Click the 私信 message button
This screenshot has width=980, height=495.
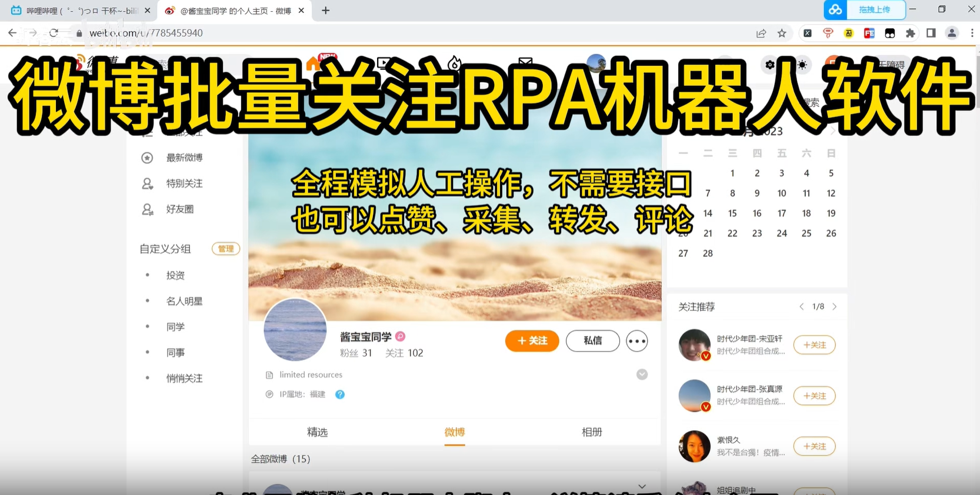click(592, 341)
